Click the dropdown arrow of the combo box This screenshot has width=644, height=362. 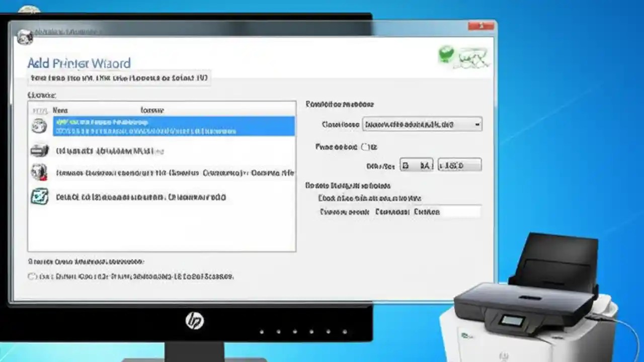coord(477,124)
